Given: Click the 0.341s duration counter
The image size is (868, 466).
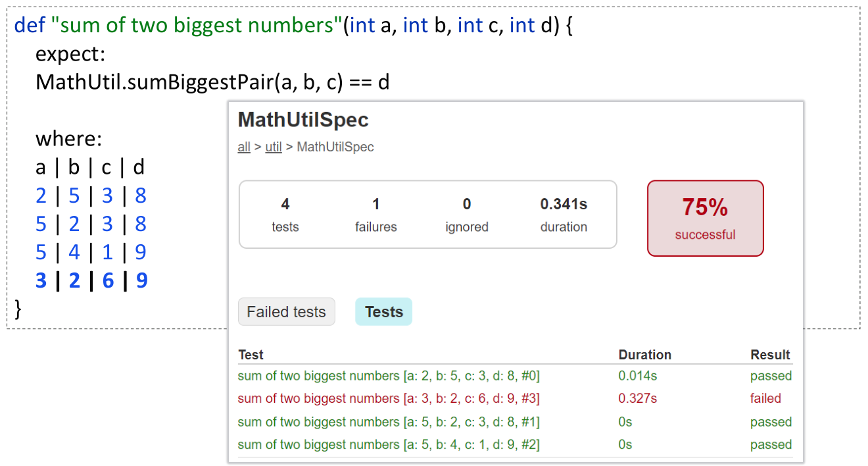Looking at the screenshot, I should pyautogui.click(x=564, y=215).
